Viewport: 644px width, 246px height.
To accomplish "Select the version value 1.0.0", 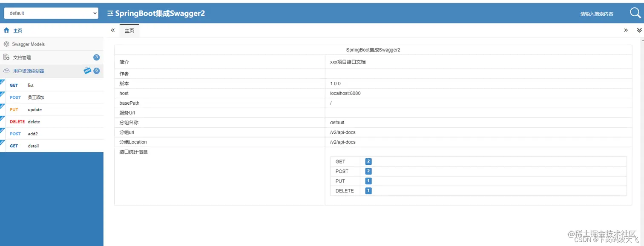I will (x=336, y=83).
